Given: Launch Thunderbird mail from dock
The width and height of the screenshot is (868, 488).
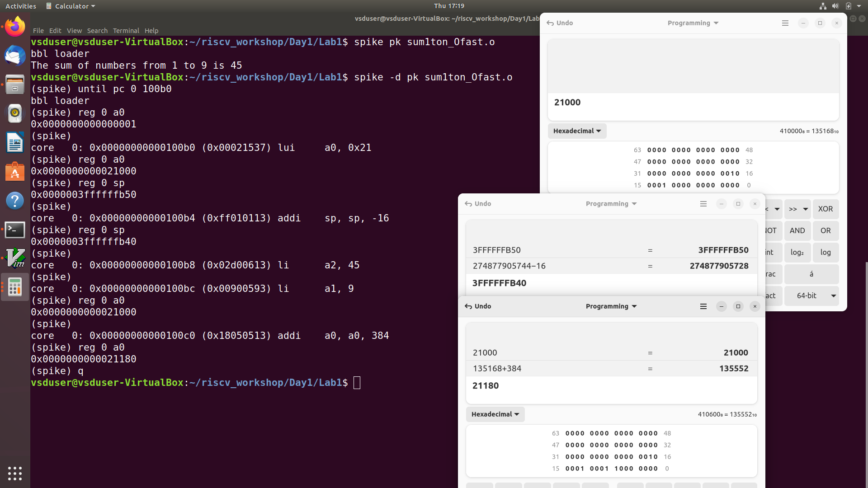Looking at the screenshot, I should click(15, 56).
